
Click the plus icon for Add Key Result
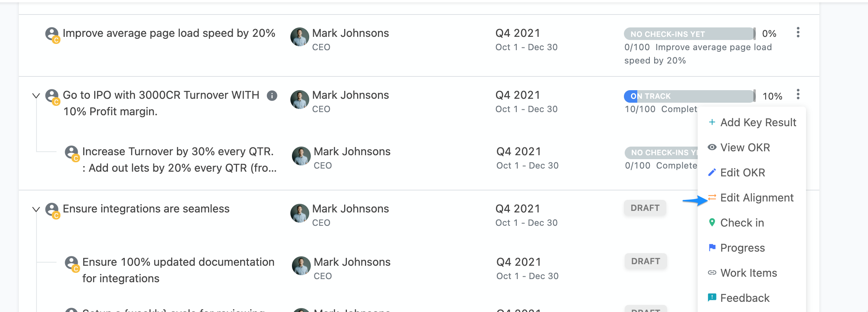point(712,122)
